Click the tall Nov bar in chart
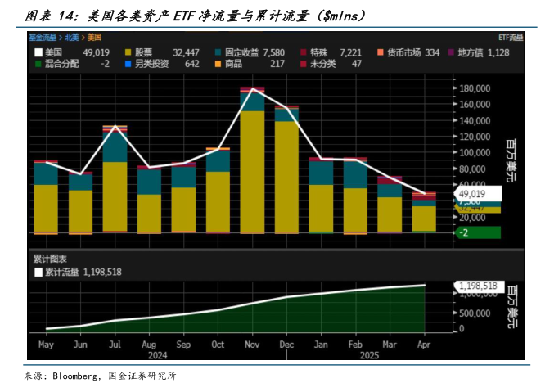Screen dimensions: 545x392 (x=251, y=164)
